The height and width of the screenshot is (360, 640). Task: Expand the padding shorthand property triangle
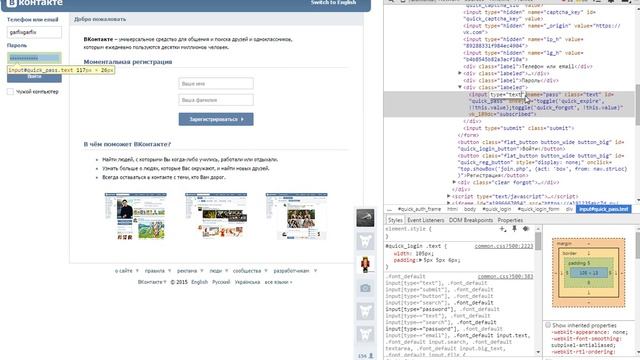click(421, 260)
